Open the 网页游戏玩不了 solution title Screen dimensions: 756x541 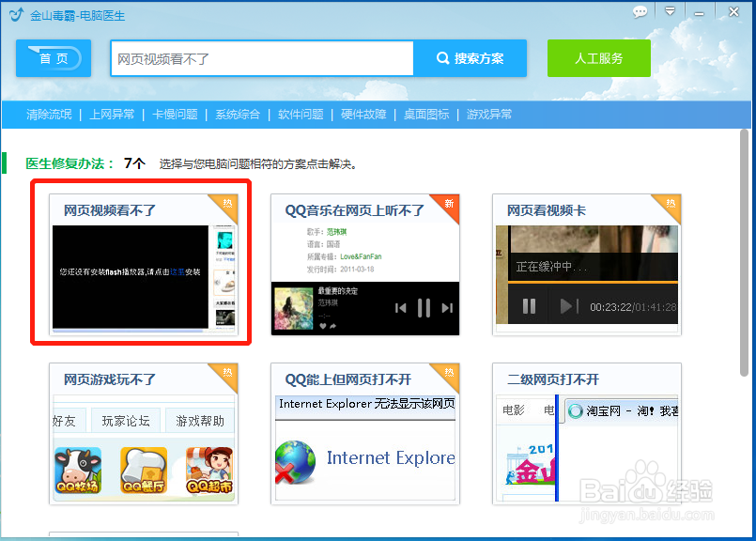pyautogui.click(x=110, y=379)
